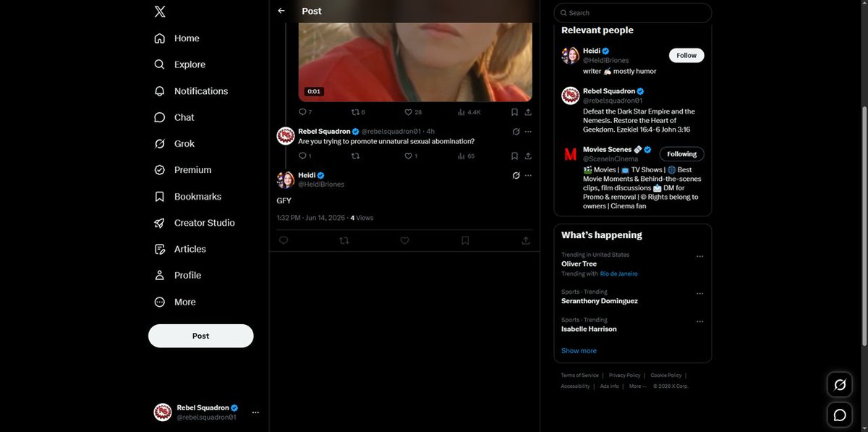Viewport: 868px width, 432px height.
Task: Follow Heidi in Relevant people
Action: (686, 55)
